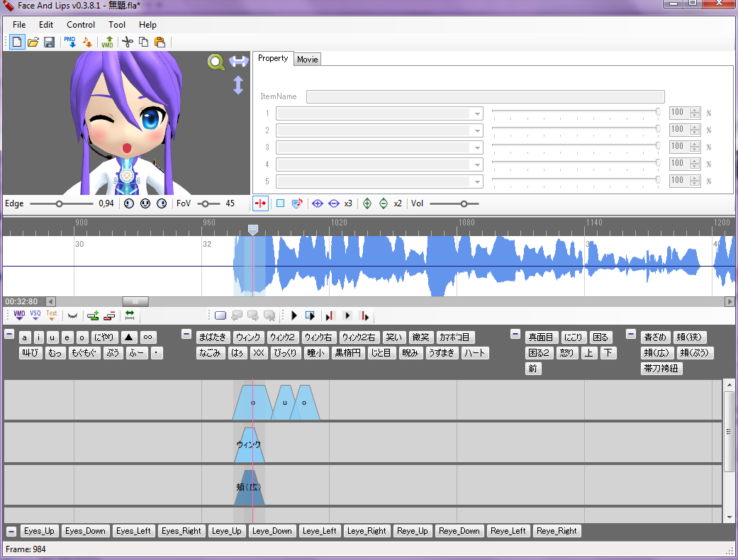Image resolution: width=738 pixels, height=560 pixels.
Task: Click the vertical pan arrow in the preview
Action: point(238,85)
